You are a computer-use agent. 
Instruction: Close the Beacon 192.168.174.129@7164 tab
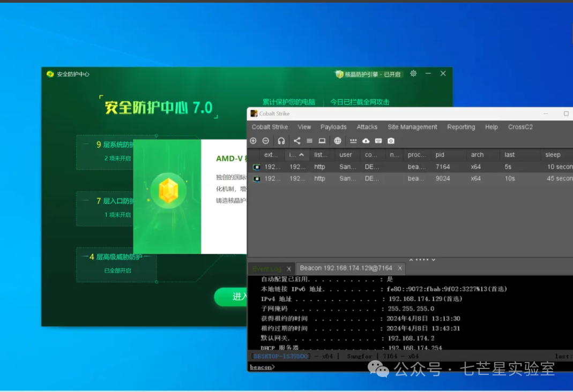tap(400, 268)
